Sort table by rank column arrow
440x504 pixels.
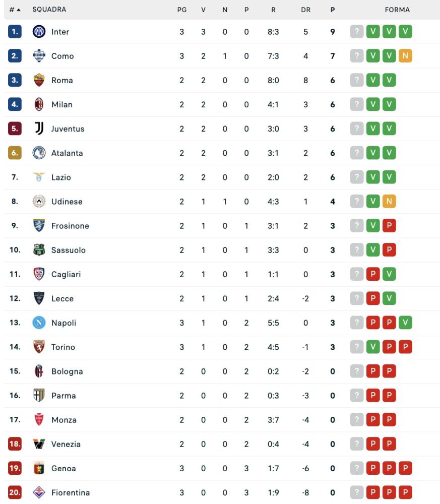coord(19,10)
